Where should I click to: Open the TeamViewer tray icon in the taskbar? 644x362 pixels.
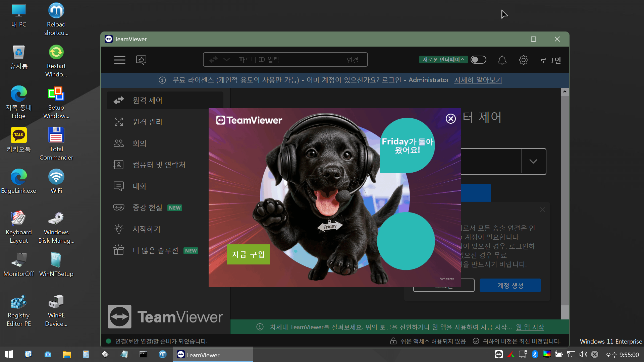point(498,354)
